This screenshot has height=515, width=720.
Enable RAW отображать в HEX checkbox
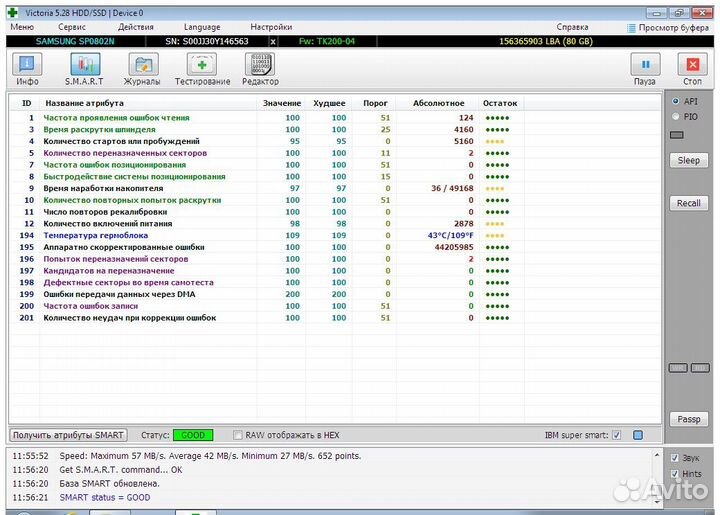coord(238,435)
